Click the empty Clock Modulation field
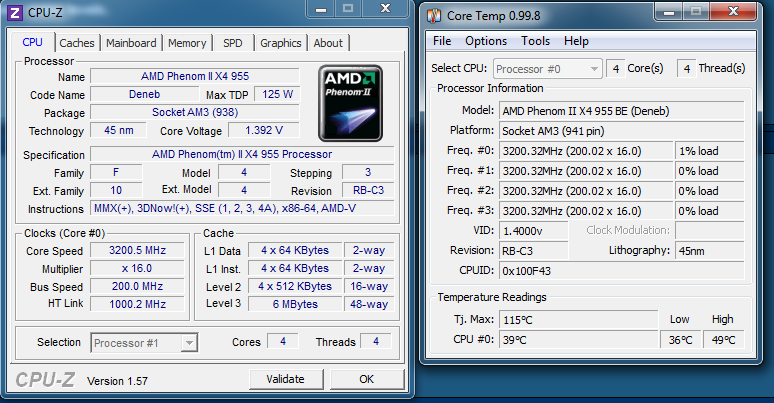 709,231
